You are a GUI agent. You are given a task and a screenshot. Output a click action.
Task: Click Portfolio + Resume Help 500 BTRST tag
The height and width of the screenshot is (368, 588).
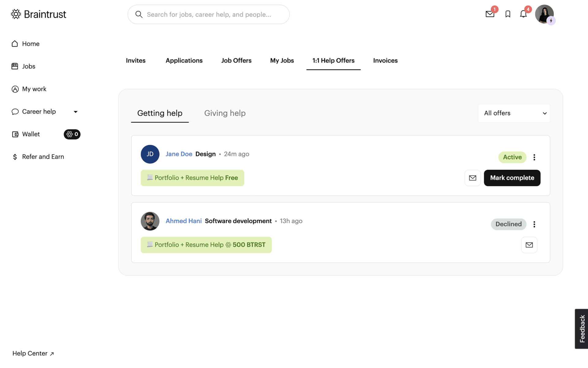(206, 245)
